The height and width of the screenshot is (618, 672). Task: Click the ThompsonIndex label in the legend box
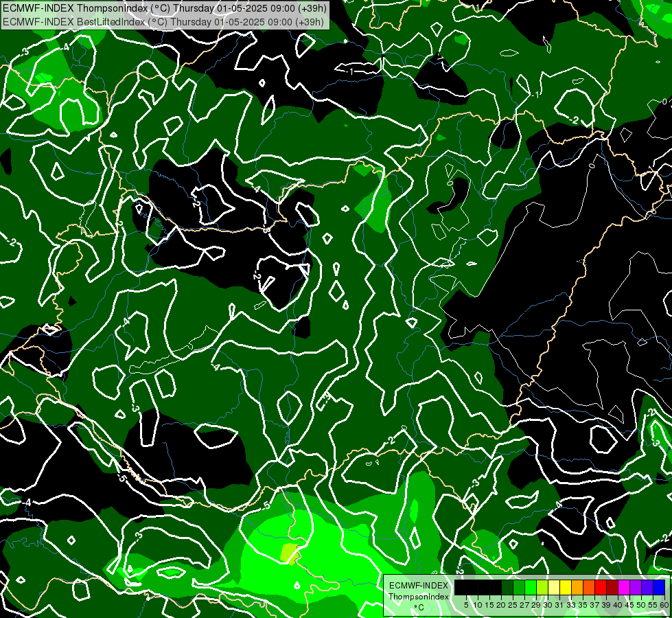[419, 597]
